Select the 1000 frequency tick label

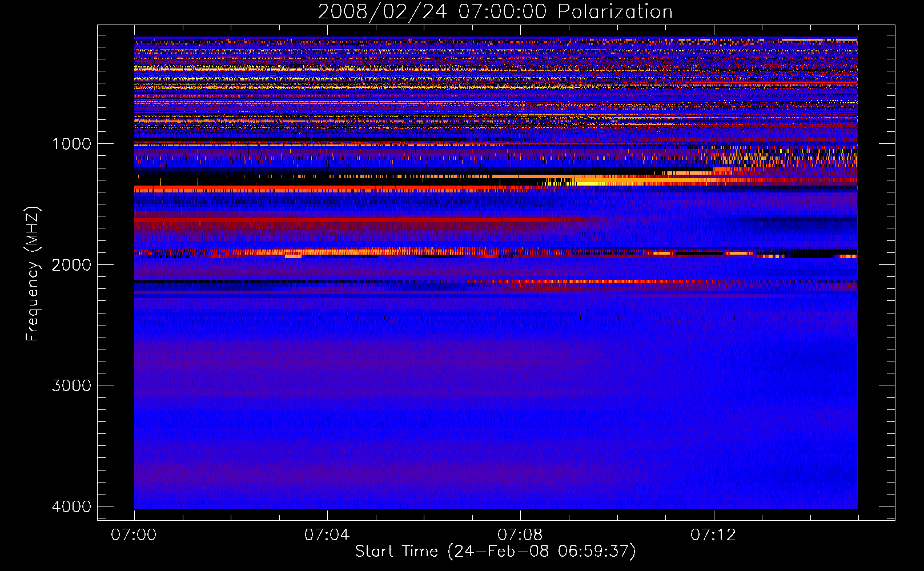71,144
